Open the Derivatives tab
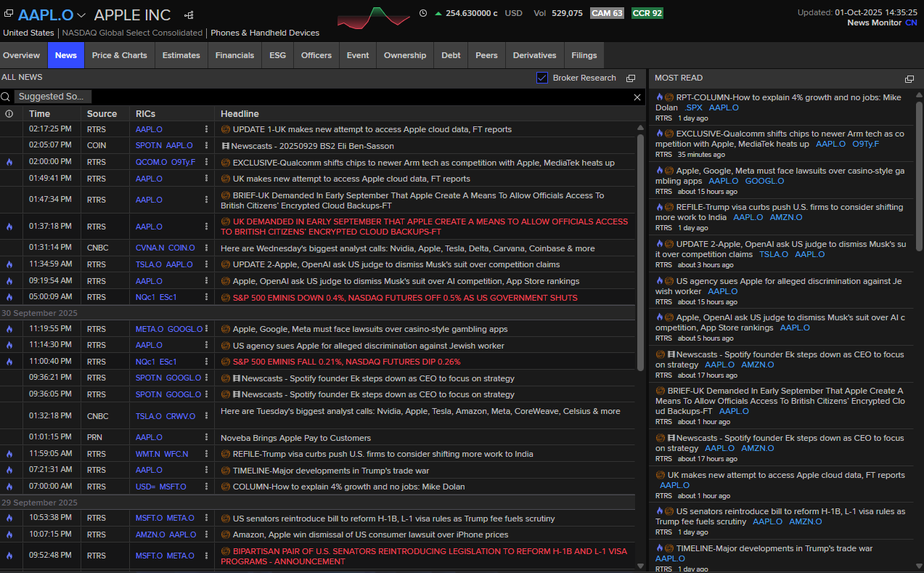Screen dimensions: 924x573 (x=534, y=55)
